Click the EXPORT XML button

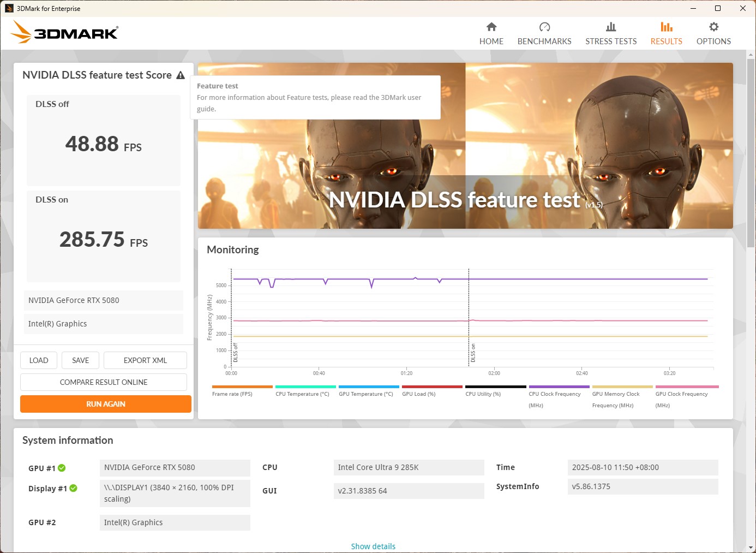point(145,360)
